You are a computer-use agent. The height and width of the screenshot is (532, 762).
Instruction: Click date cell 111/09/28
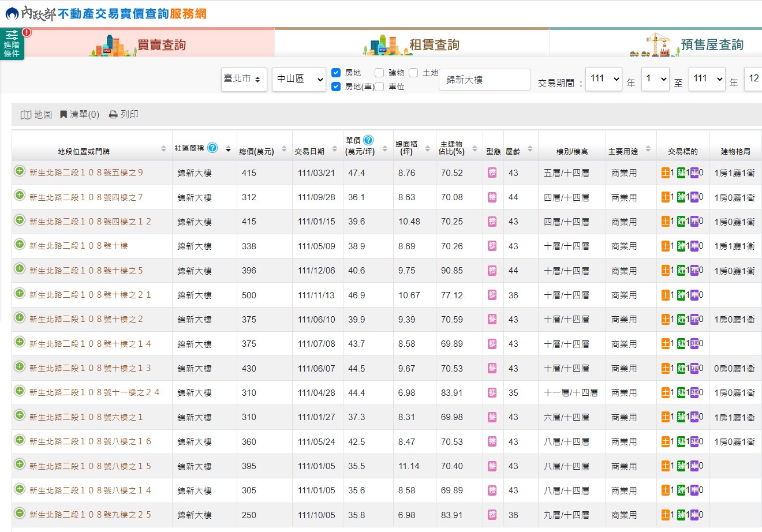(x=316, y=197)
